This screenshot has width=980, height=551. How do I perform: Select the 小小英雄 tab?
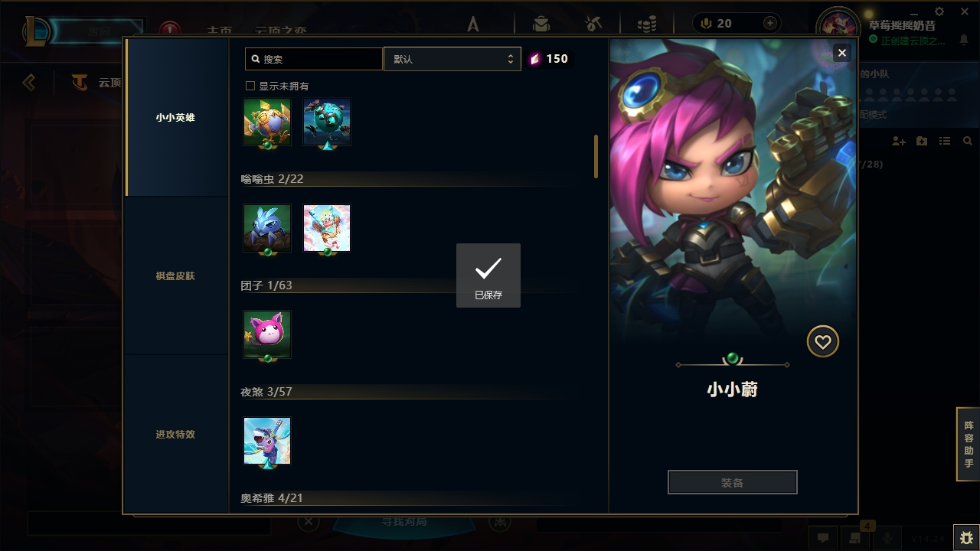(176, 117)
